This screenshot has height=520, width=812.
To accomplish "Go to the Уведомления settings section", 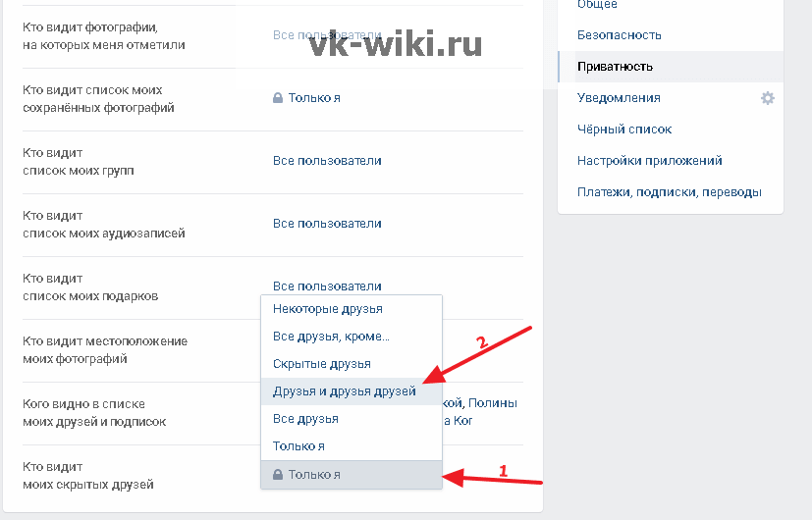I will tap(619, 98).
